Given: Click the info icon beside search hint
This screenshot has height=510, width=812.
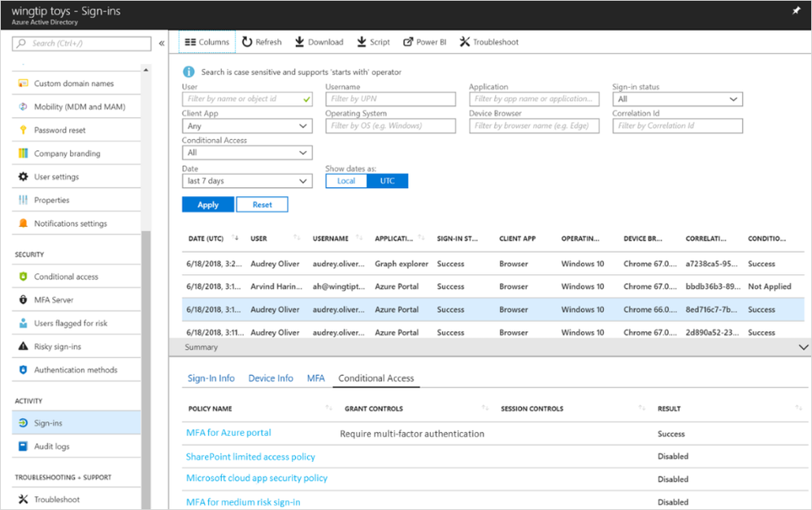Looking at the screenshot, I should pyautogui.click(x=189, y=72).
